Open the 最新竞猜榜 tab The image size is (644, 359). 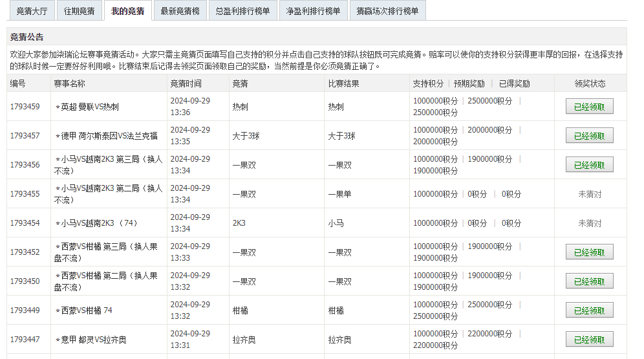180,11
